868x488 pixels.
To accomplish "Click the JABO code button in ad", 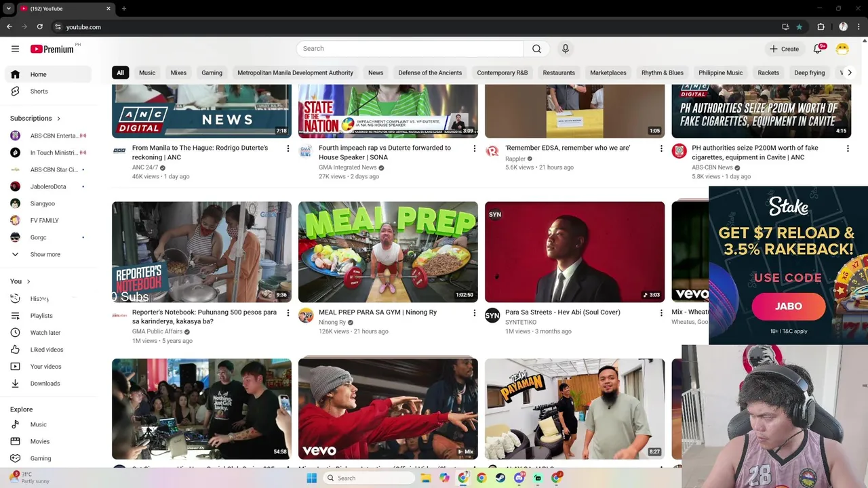I will pyautogui.click(x=789, y=306).
